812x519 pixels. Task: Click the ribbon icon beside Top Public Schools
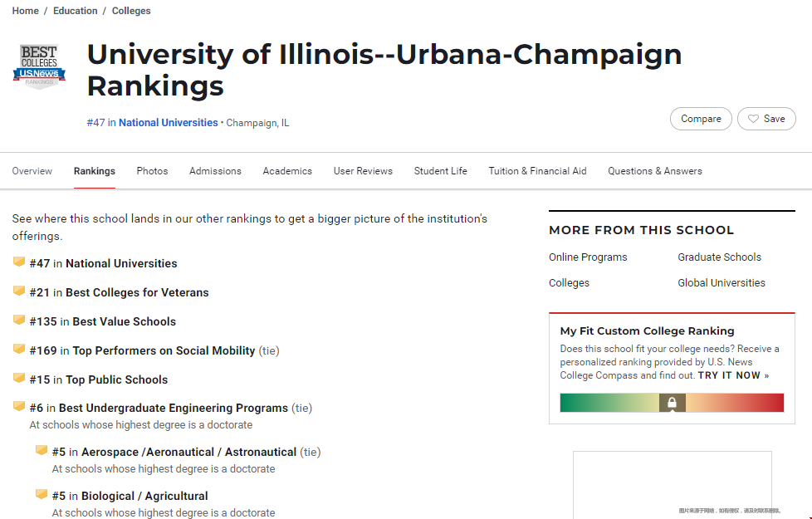(19, 378)
